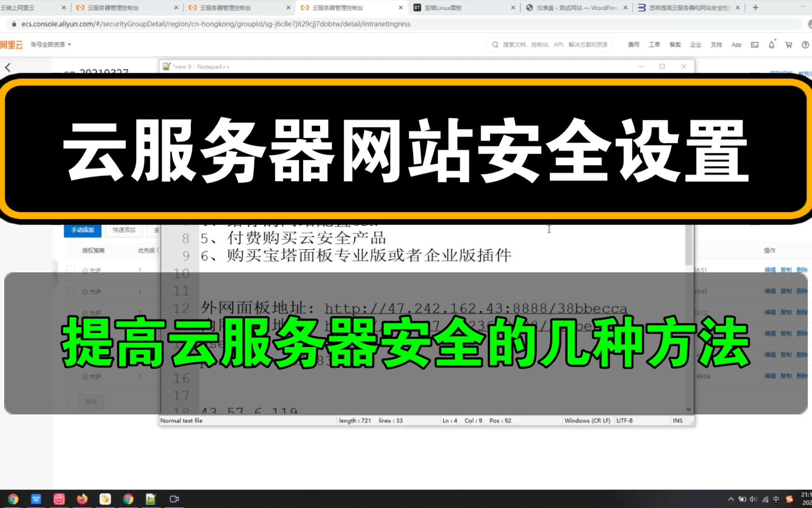
Task: Click the help question mark icon
Action: click(x=805, y=45)
